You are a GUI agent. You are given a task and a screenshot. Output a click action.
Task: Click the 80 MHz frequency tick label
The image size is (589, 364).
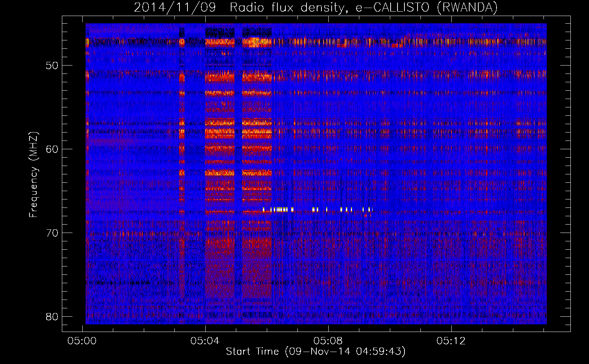click(x=52, y=317)
